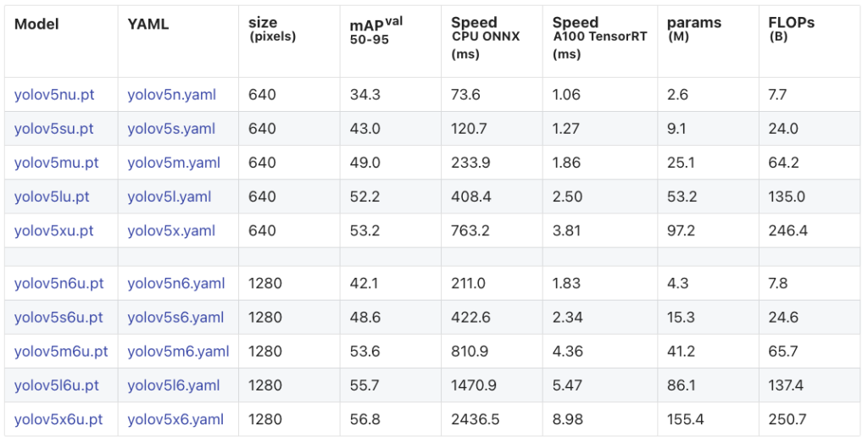Open the yolov5n6u.pt model link

click(x=59, y=284)
